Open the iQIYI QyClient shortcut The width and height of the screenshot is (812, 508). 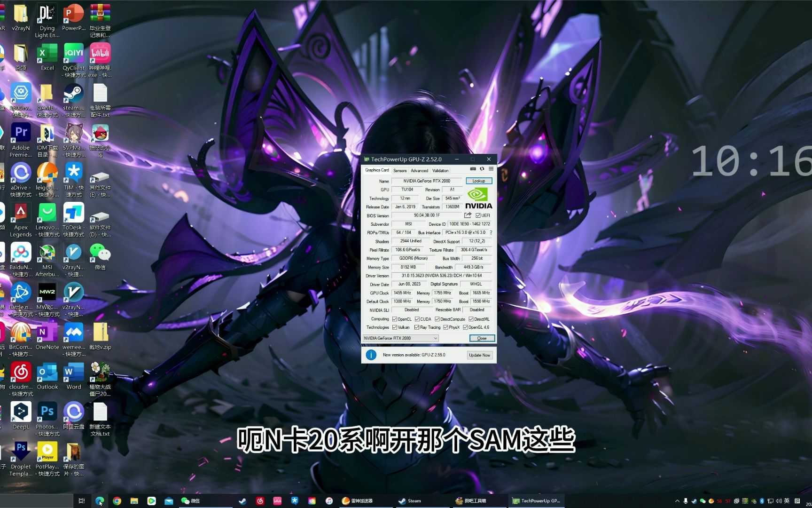click(x=74, y=60)
